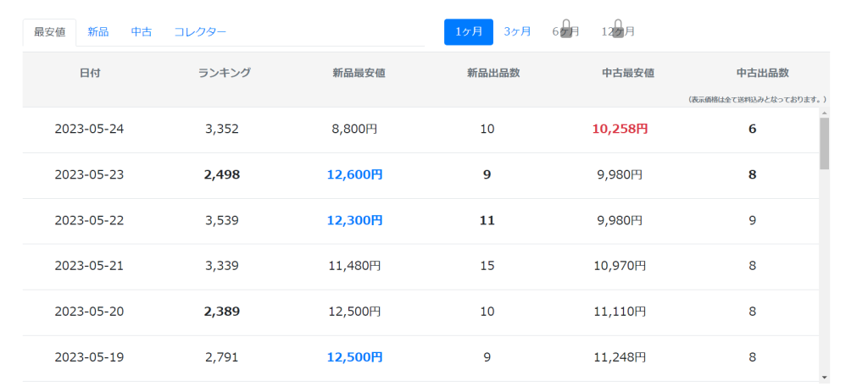This screenshot has width=868, height=392.
Task: Click the lock icon on 6ヶ月
Action: [565, 29]
